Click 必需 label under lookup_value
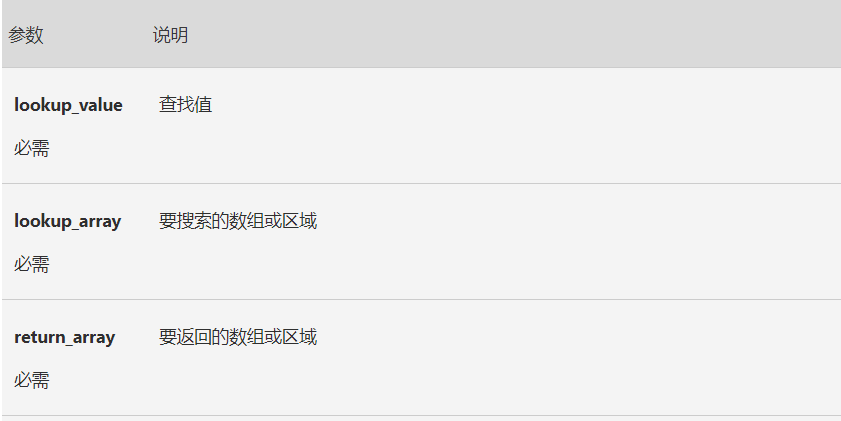The image size is (841, 421). point(32,149)
